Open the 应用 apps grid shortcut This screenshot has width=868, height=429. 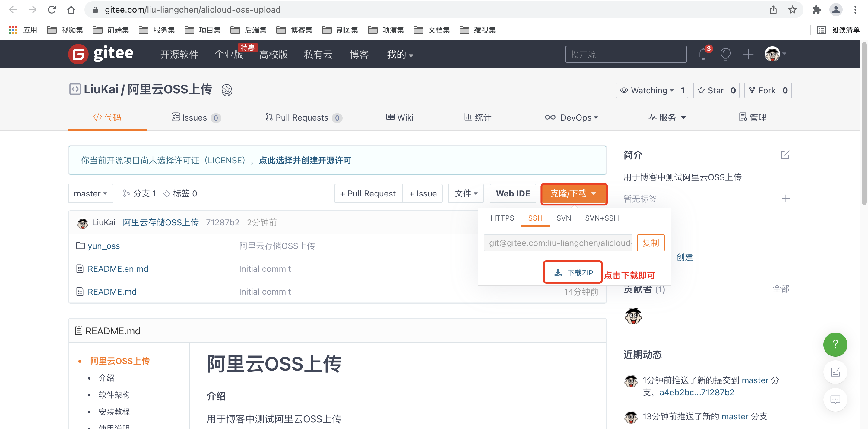click(23, 30)
